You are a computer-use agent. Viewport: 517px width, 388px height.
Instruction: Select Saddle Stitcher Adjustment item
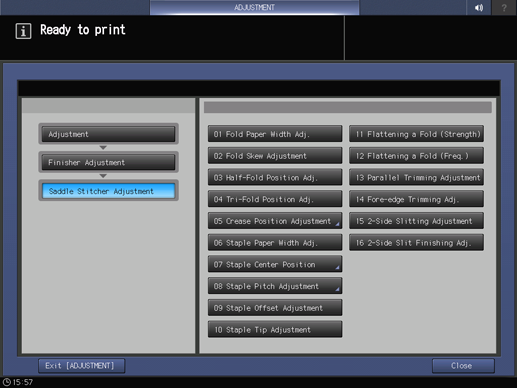108,191
